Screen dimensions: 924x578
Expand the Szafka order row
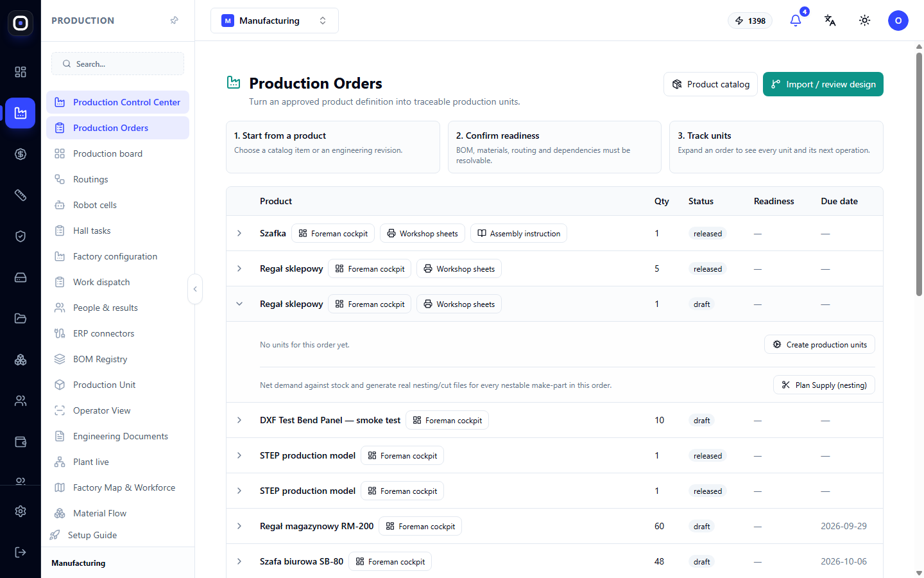pos(239,233)
